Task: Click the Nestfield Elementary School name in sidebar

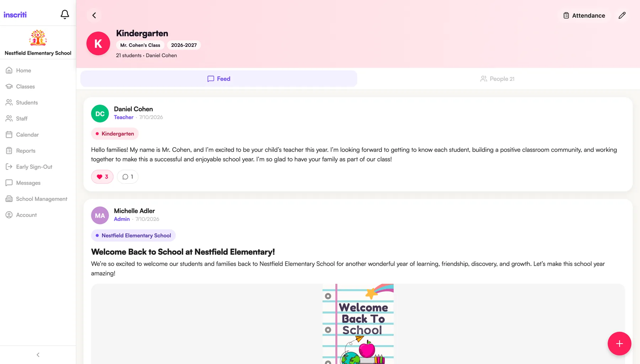Action: click(x=38, y=53)
